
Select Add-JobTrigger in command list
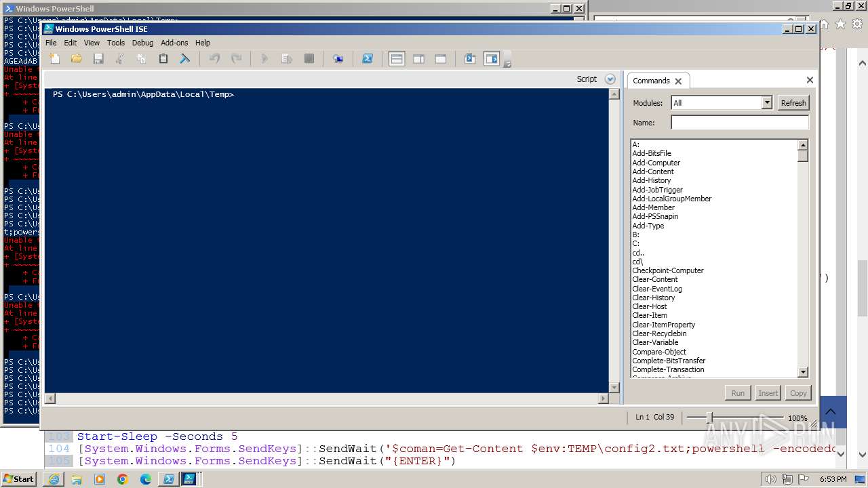(x=658, y=190)
